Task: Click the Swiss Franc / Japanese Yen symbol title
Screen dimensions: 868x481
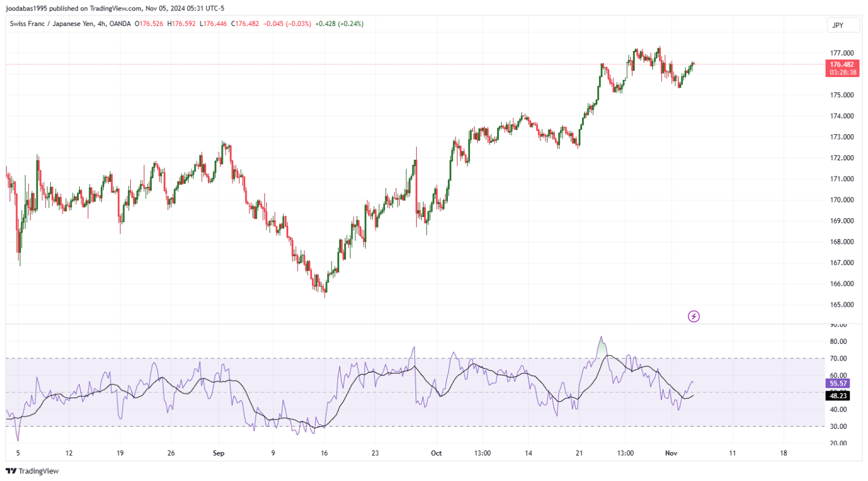Action: (x=52, y=24)
